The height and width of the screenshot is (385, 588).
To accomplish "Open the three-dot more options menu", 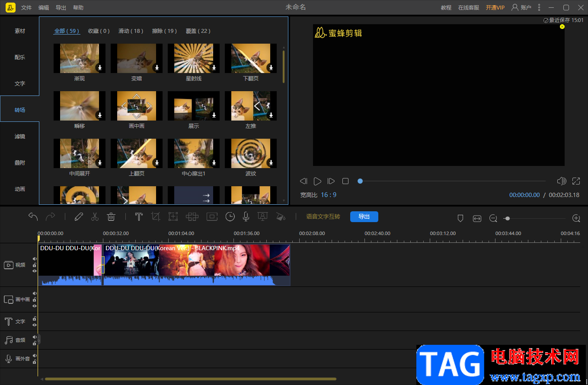I will 539,7.
